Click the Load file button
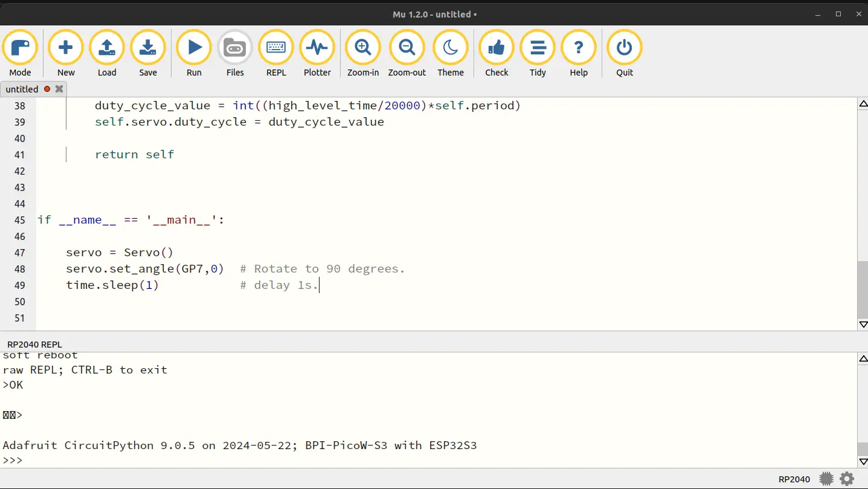Image resolution: width=868 pixels, height=489 pixels. pos(107,54)
